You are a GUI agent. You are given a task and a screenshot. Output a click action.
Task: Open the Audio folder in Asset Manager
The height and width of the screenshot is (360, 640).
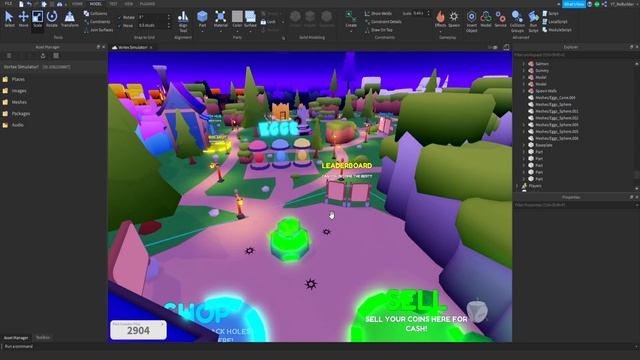coord(13,125)
